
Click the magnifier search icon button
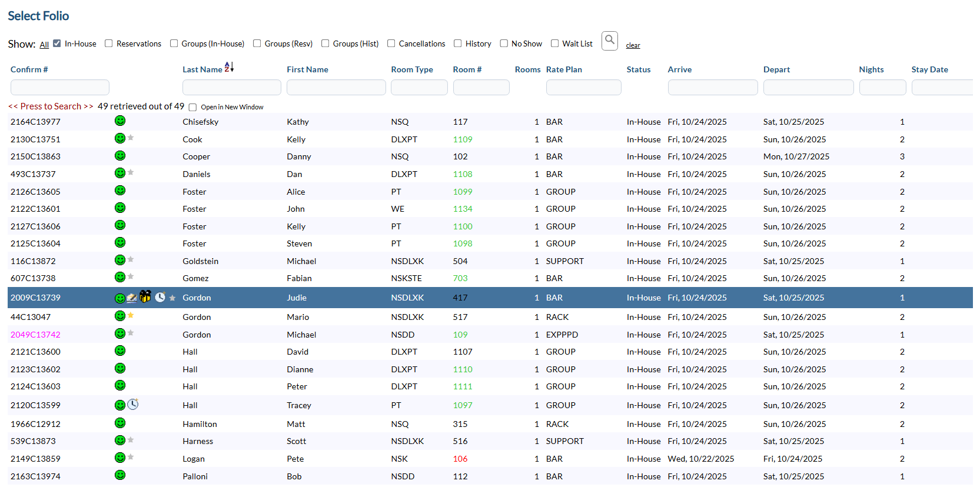click(610, 41)
